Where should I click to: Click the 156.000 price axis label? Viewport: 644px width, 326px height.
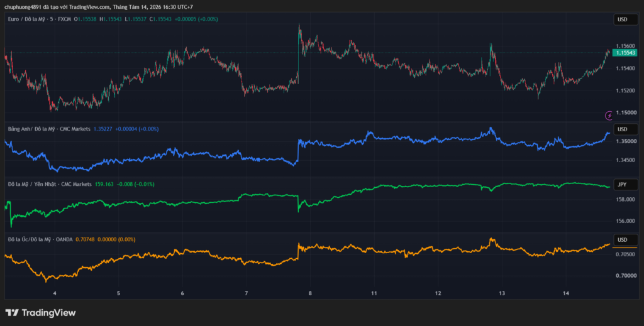pyautogui.click(x=626, y=221)
